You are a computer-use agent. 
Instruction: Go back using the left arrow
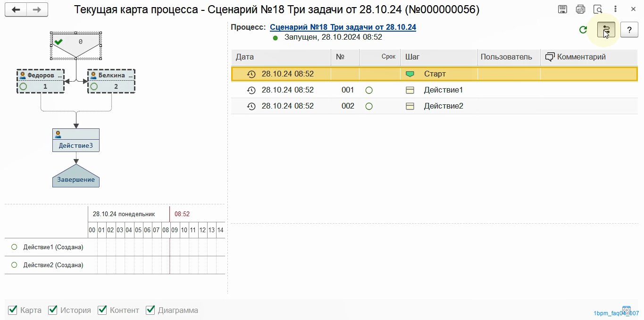coord(16,9)
